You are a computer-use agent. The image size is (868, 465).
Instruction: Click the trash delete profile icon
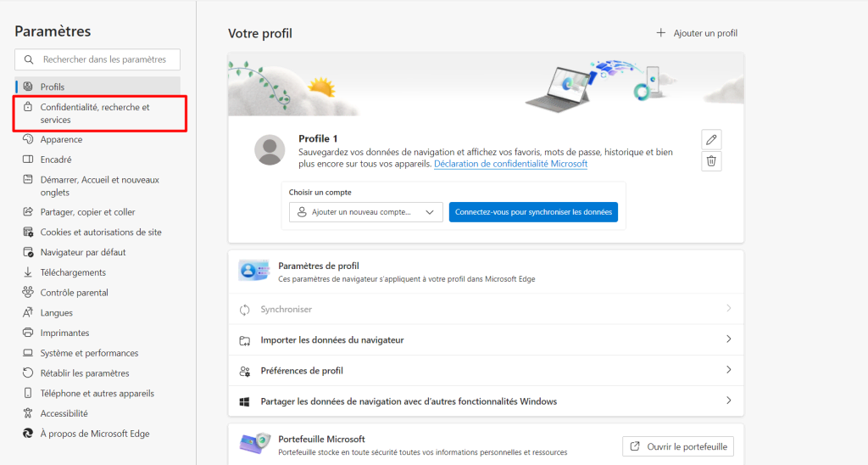(712, 161)
